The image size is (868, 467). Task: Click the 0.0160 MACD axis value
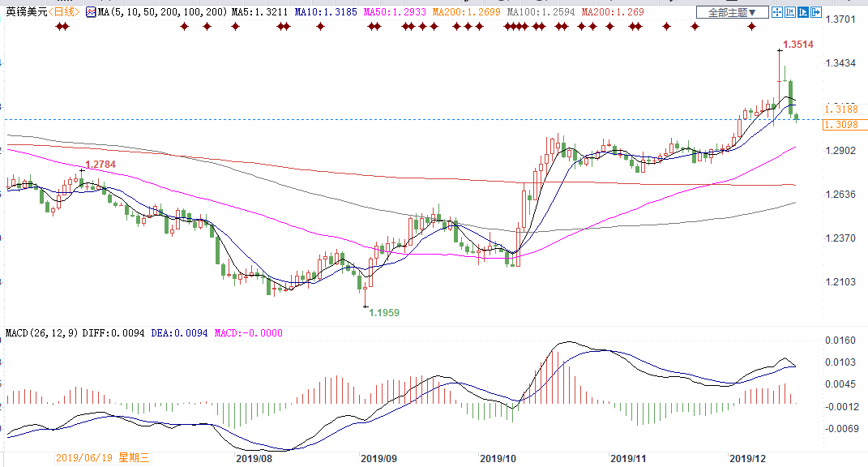(x=840, y=341)
